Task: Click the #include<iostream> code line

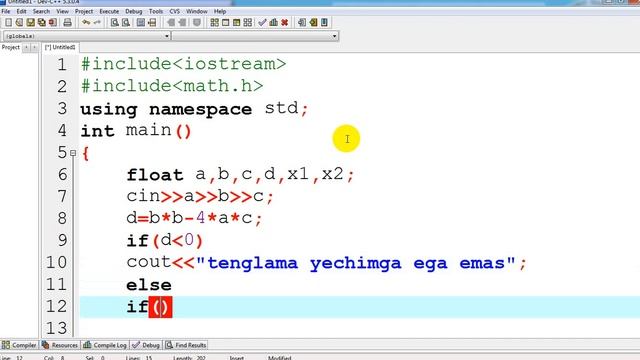Action: [x=183, y=64]
